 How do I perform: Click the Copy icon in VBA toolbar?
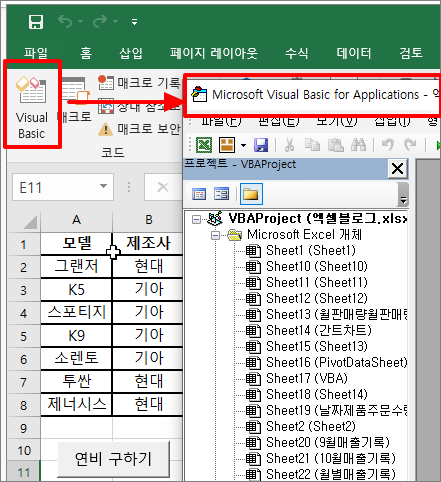click(x=312, y=145)
